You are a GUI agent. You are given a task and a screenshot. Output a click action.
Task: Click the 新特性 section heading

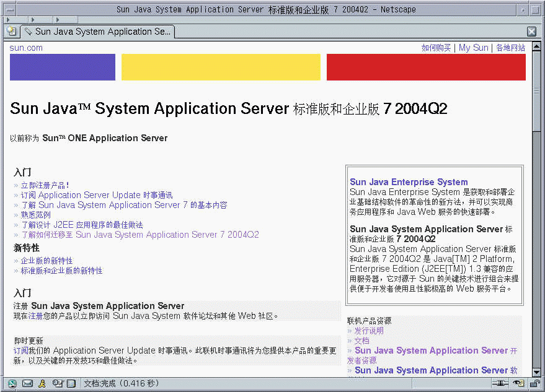click(x=27, y=248)
